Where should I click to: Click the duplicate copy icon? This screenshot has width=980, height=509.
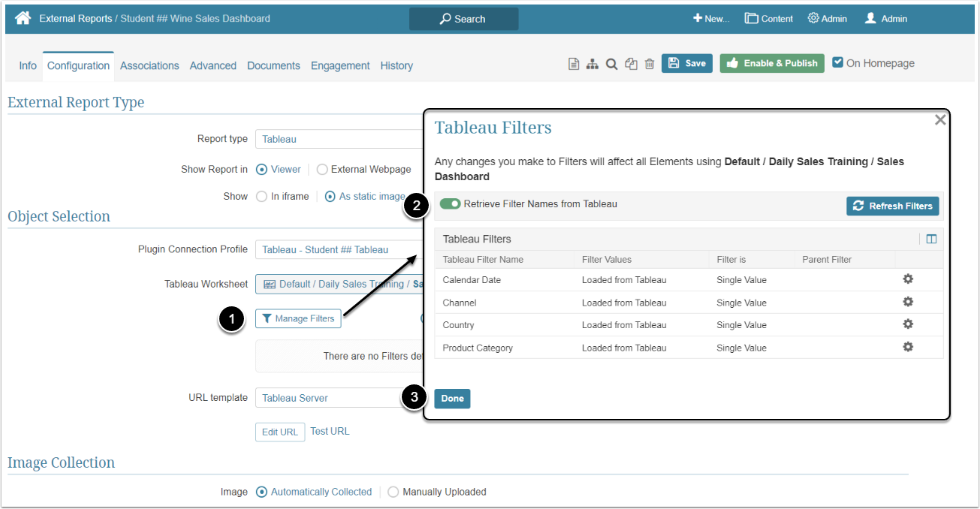tap(631, 65)
